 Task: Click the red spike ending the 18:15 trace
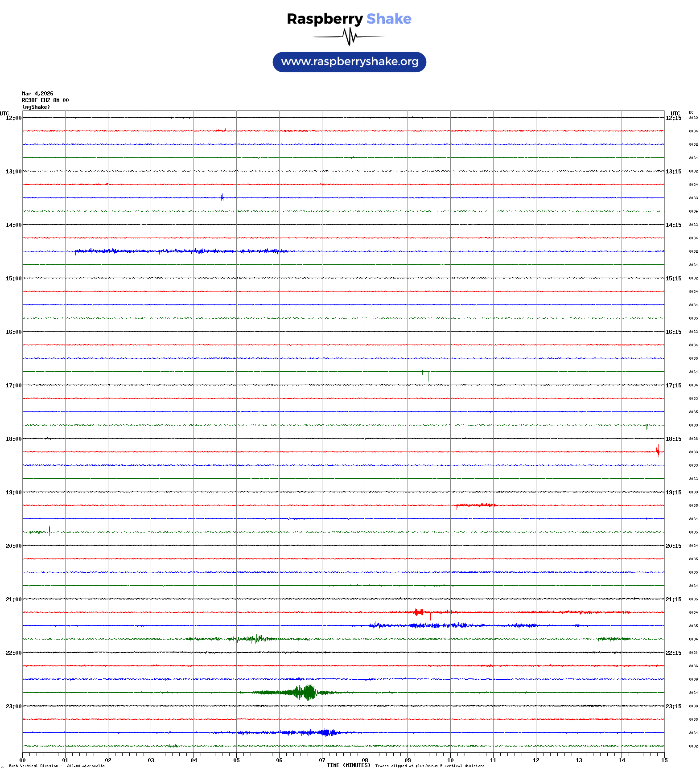click(658, 451)
